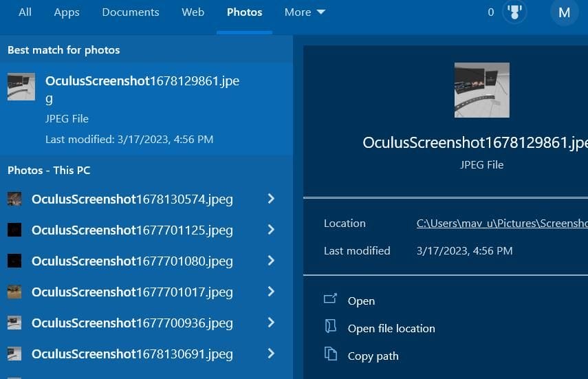Screen dimensions: 588x379
Task: Expand details arrow for OculusScreenshot1678130574.jpeg
Action: 271,199
